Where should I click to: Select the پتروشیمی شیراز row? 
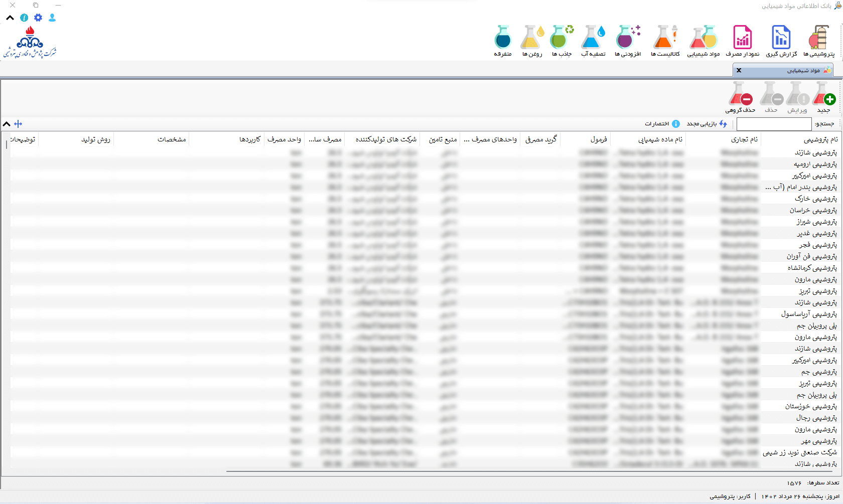426,222
